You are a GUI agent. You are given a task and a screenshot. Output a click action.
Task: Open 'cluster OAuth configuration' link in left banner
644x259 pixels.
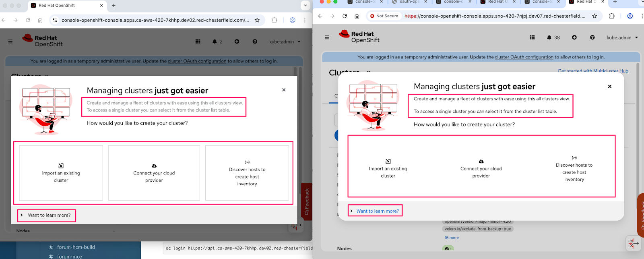[x=197, y=61]
